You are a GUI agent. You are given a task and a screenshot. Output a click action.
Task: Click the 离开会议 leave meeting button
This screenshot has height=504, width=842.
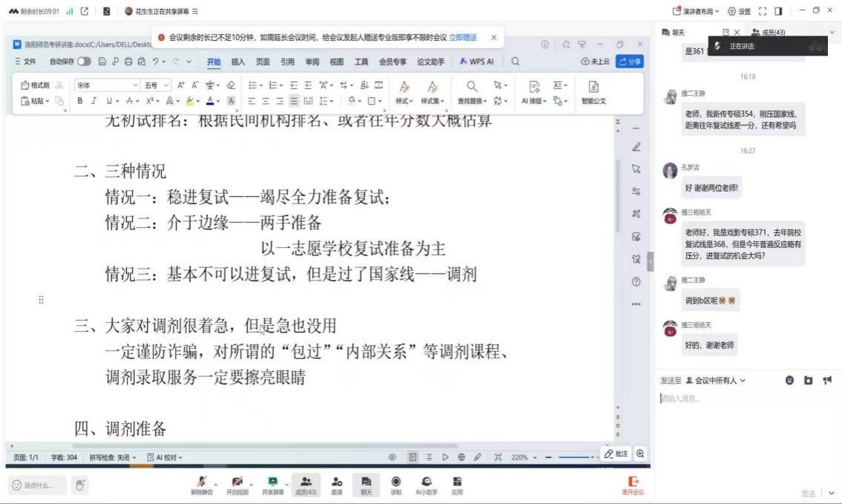click(633, 485)
